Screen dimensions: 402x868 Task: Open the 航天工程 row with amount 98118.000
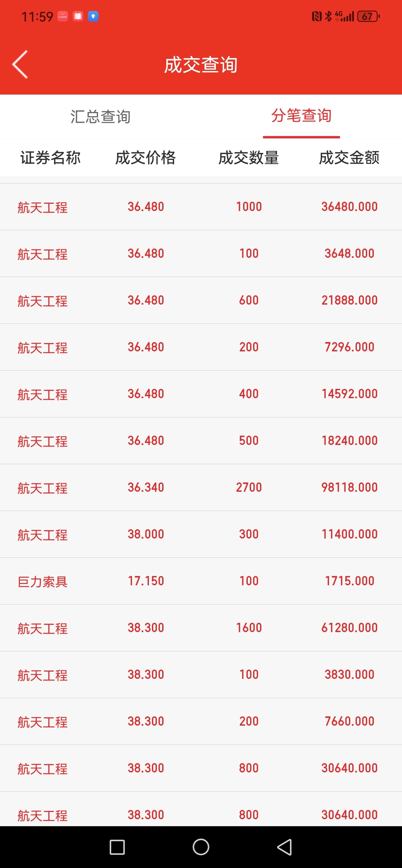201,487
